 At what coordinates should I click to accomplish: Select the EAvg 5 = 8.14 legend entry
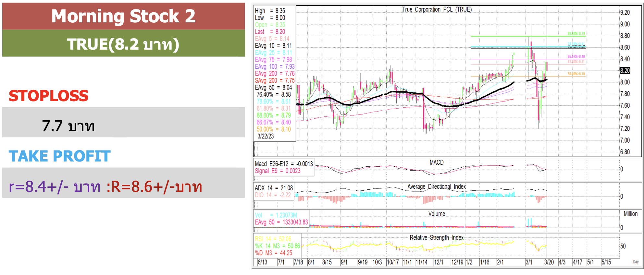tap(272, 39)
